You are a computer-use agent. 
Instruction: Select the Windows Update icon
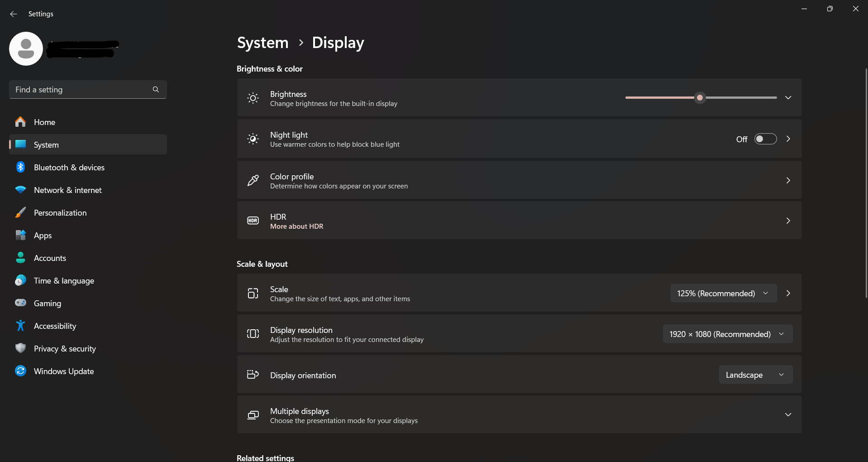click(x=20, y=371)
